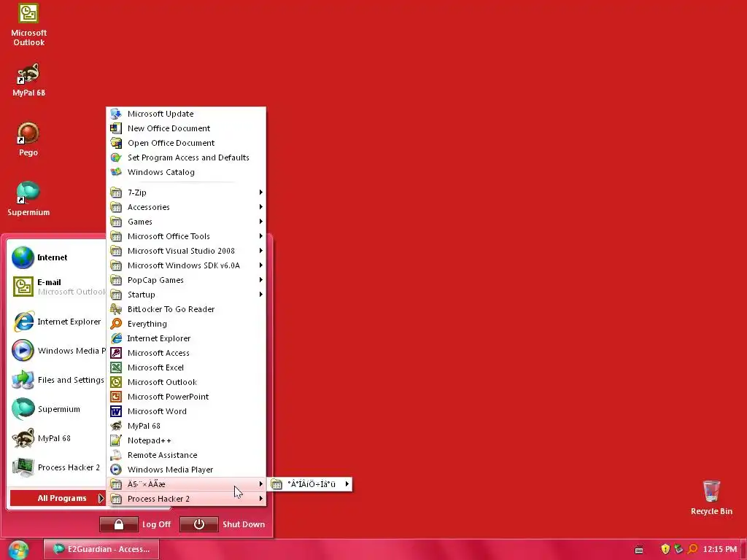Expand the 7-Zip folder arrow
The width and height of the screenshot is (747, 560).
coord(260,192)
